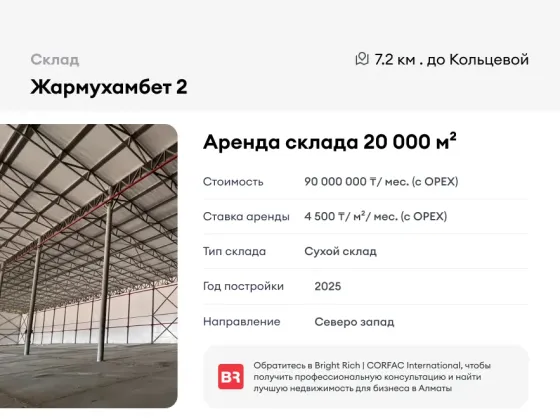This screenshot has height=419, width=560.
Task: Click the 2025 build year value
Action: [328, 286]
